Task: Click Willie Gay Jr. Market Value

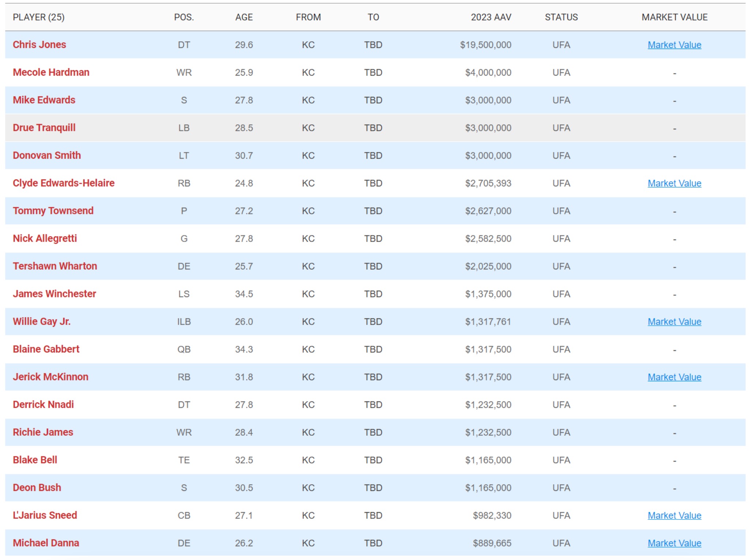Action: (674, 322)
